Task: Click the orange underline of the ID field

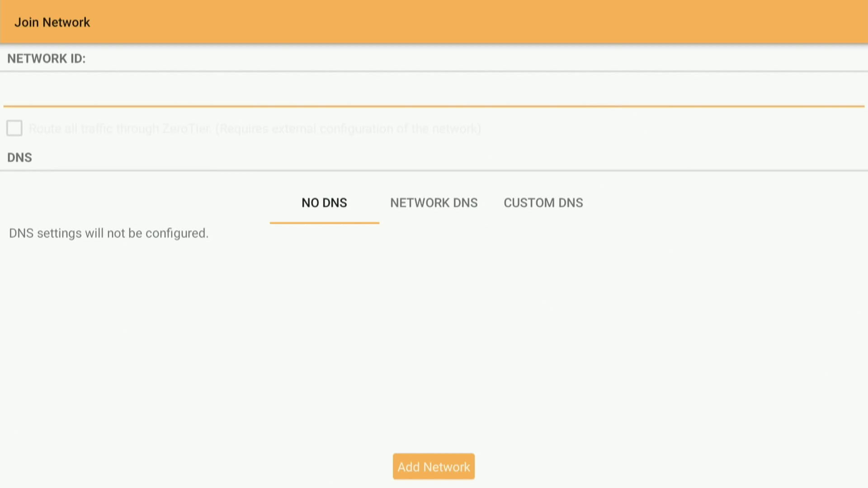Action: click(433, 106)
